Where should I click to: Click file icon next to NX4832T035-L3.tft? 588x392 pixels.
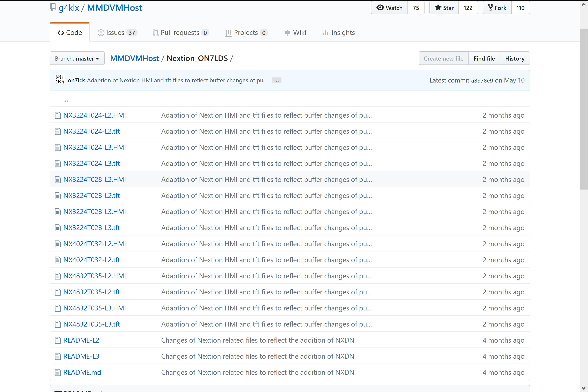pyautogui.click(x=58, y=324)
